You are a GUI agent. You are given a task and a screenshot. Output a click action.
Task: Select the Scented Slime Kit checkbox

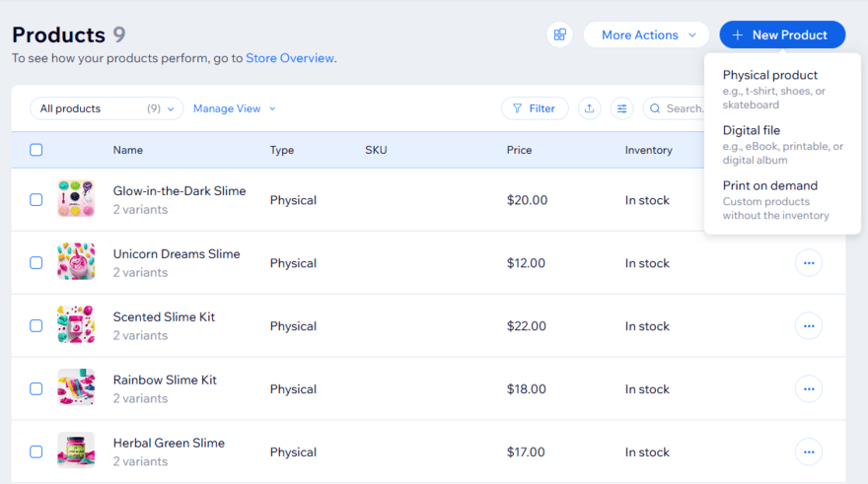[x=36, y=326]
